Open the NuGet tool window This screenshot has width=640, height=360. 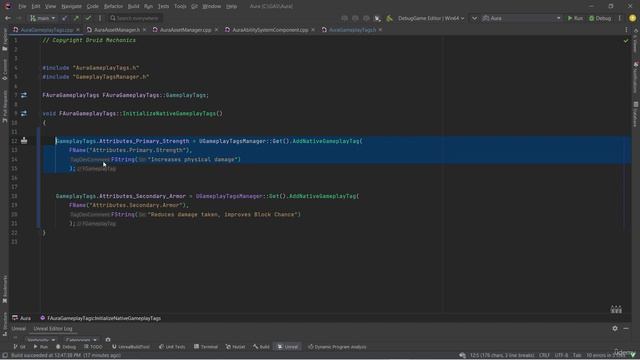coord(236,347)
